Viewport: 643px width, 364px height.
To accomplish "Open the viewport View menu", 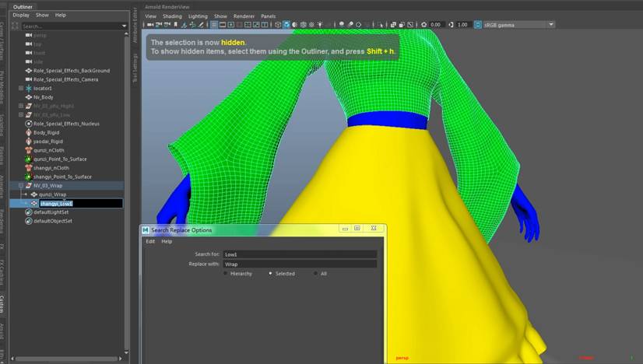I will click(150, 16).
